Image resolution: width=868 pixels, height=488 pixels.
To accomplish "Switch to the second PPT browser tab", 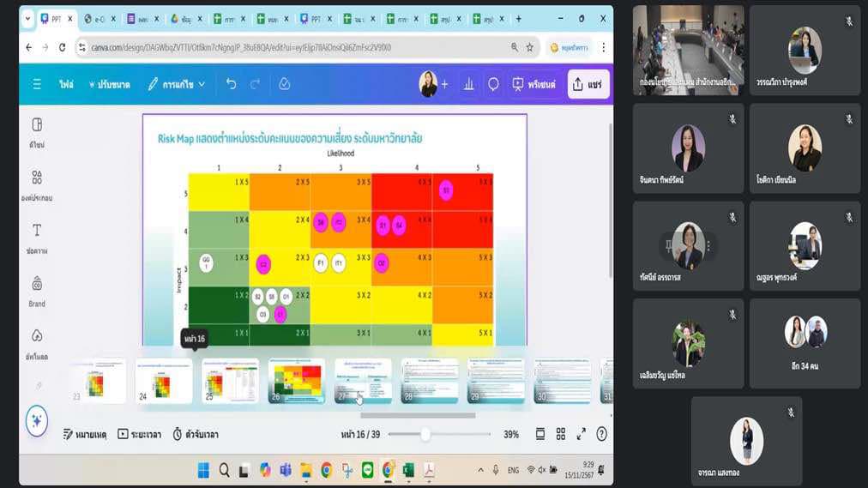I will coord(315,18).
